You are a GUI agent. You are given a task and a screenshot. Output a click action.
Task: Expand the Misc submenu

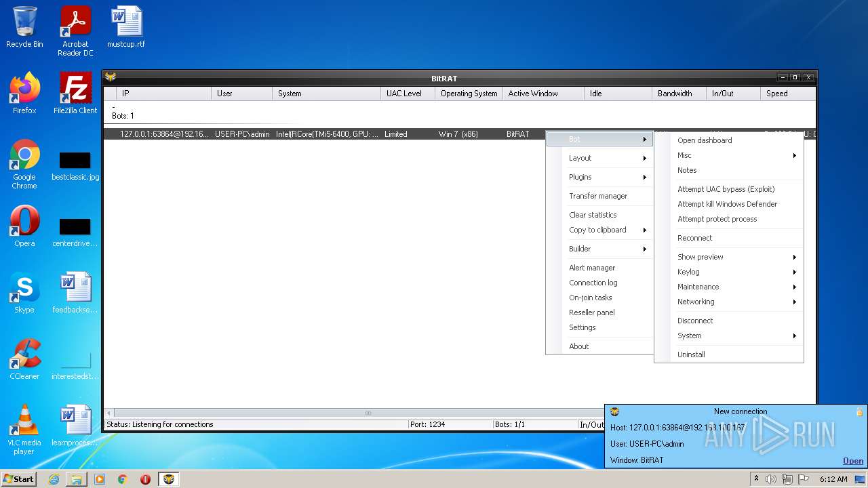click(x=729, y=155)
